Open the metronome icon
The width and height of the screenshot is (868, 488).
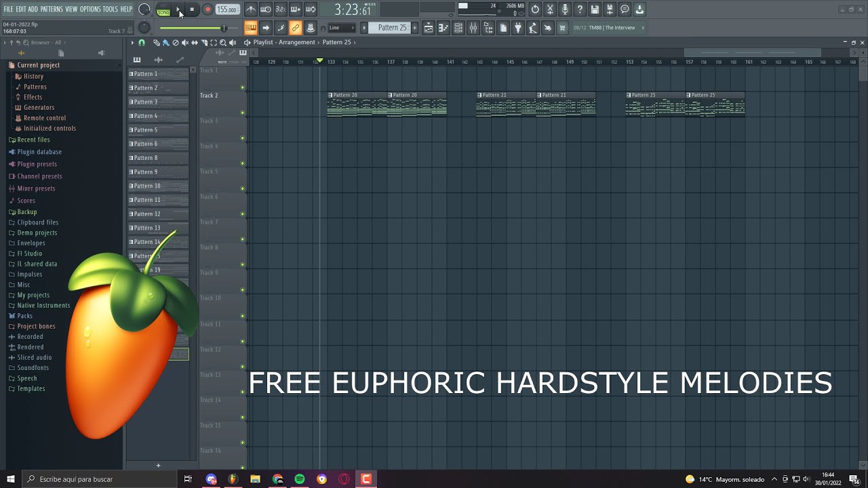point(251,9)
